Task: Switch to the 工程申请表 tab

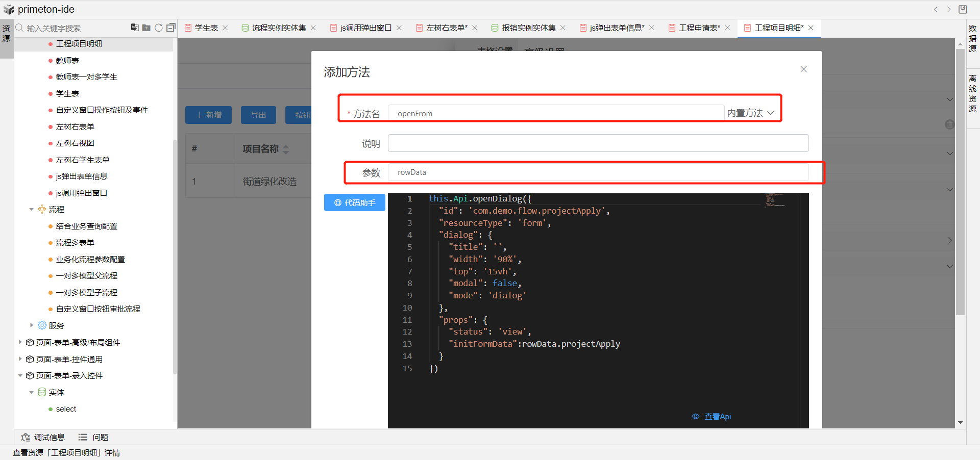Action: (699, 28)
